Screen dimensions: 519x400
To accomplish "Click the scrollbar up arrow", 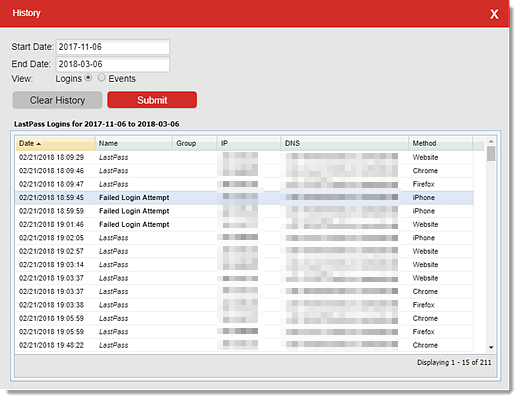I will (x=491, y=142).
